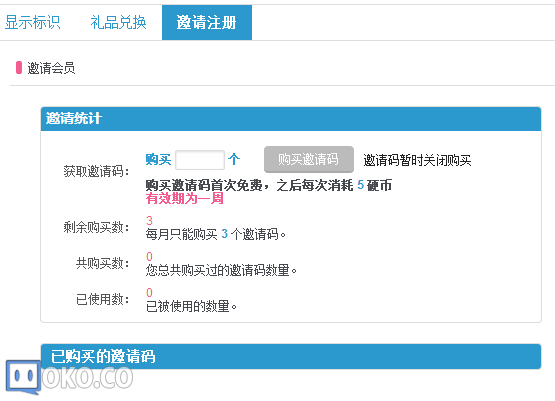The image size is (555, 401).
Task: Click the remaining purchase count number 3
Action: tap(149, 220)
